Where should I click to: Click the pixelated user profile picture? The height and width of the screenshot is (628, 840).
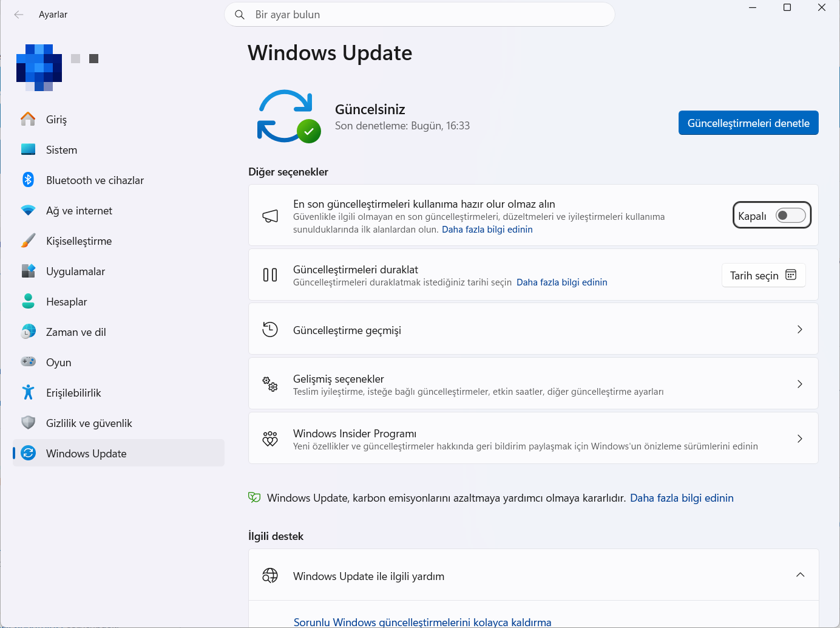39,67
